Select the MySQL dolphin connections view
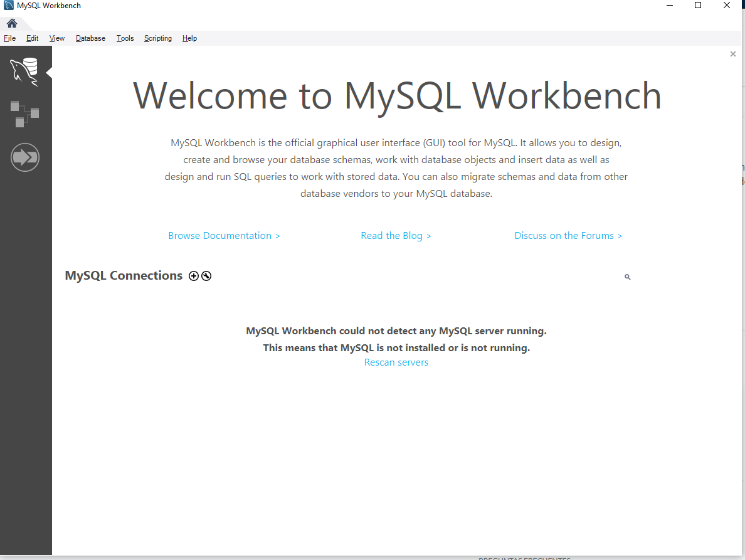 click(24, 71)
